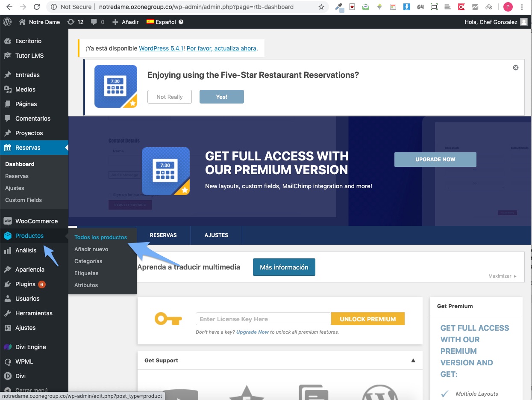Click the Apariencia brush icon
Screen dimensions: 532x400
pos(8,270)
